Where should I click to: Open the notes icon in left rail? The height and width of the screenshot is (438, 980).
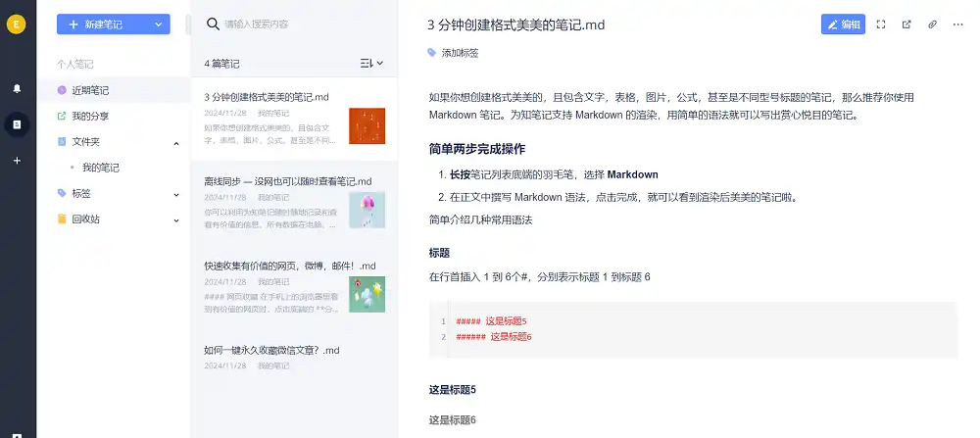pyautogui.click(x=16, y=123)
